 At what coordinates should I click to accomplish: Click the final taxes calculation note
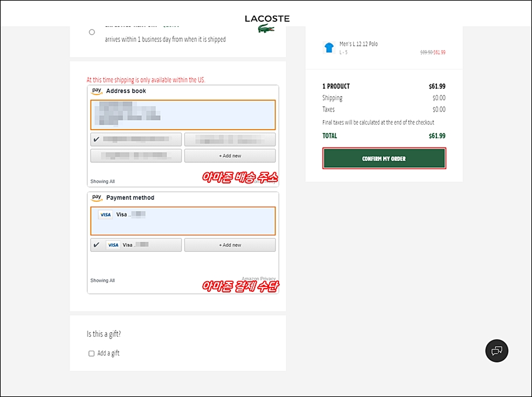click(378, 122)
